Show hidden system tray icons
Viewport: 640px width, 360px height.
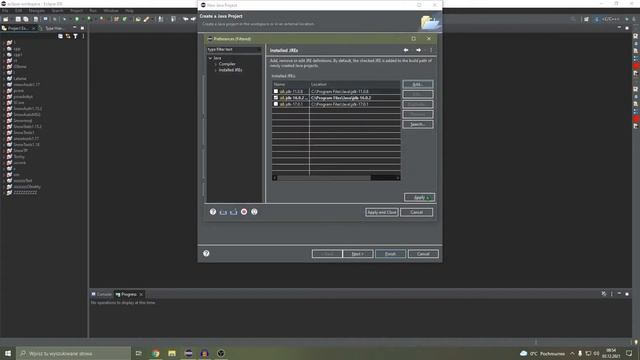click(x=572, y=353)
